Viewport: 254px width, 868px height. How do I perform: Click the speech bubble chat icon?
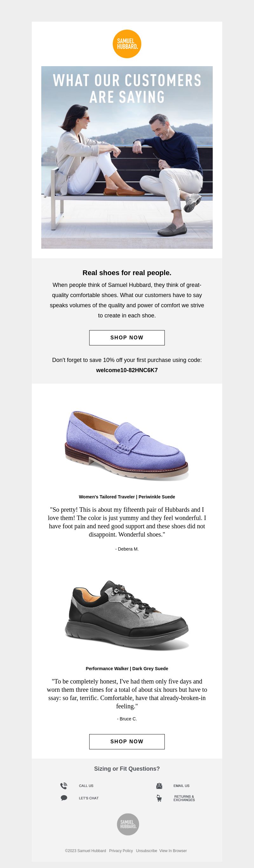[64, 798]
